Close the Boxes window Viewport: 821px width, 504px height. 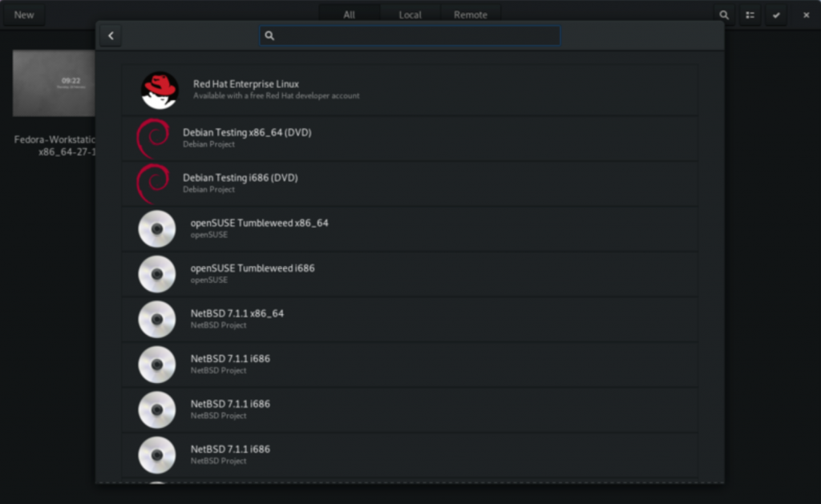pos(807,14)
